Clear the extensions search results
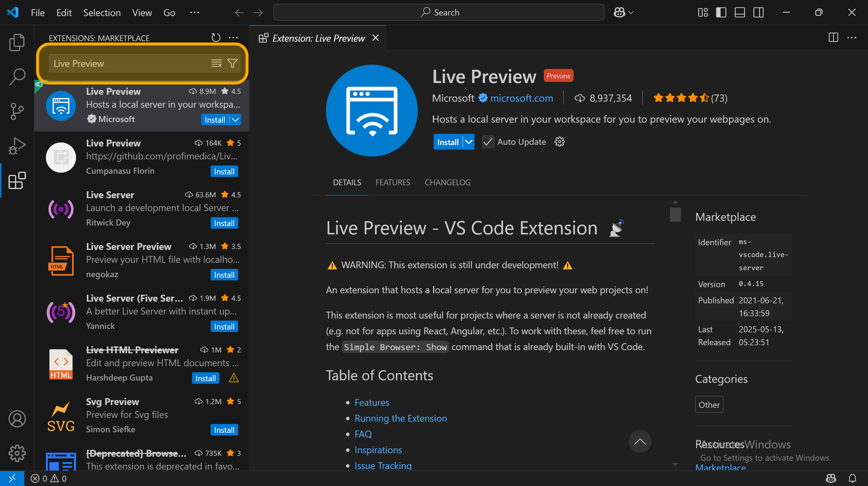The height and width of the screenshot is (486, 868). (x=216, y=63)
